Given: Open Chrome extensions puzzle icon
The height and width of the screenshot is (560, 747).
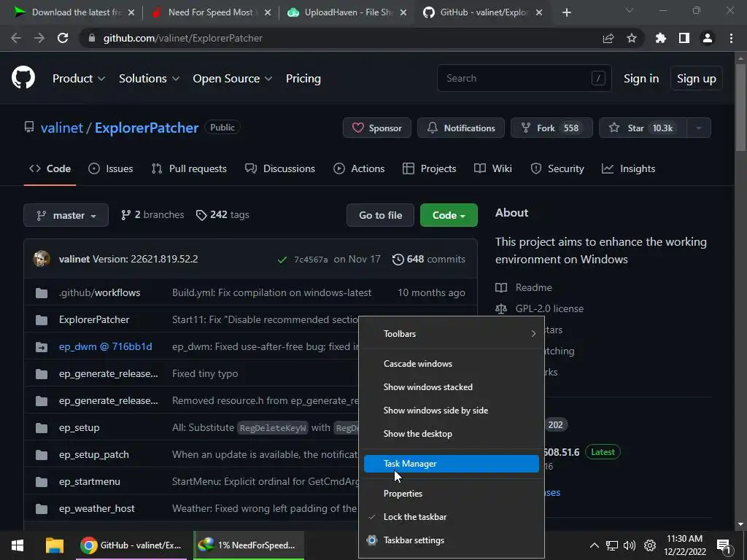Looking at the screenshot, I should pos(661,38).
